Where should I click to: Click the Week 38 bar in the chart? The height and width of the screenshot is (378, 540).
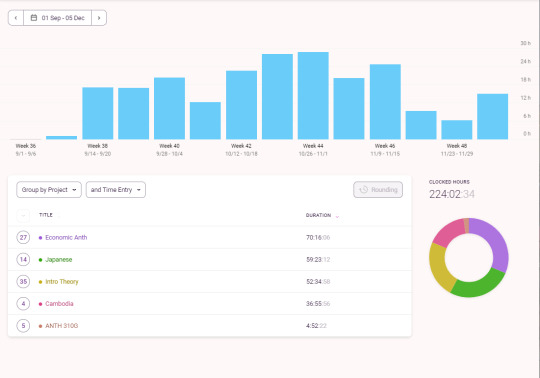click(x=98, y=113)
